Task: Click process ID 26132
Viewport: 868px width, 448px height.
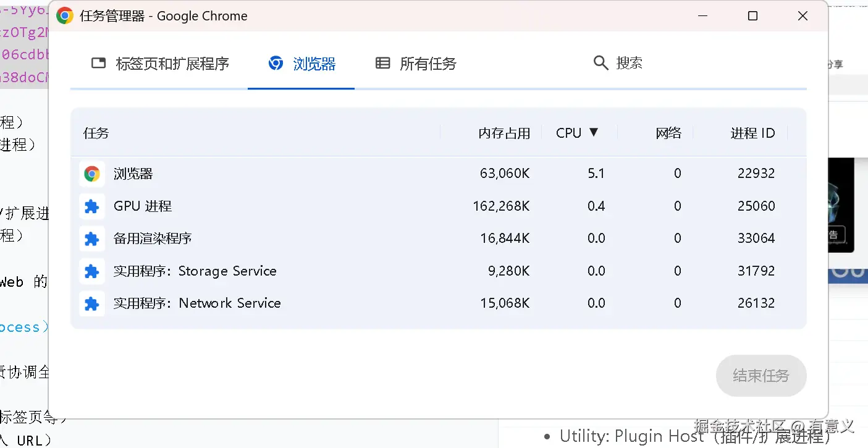Action: coord(756,303)
